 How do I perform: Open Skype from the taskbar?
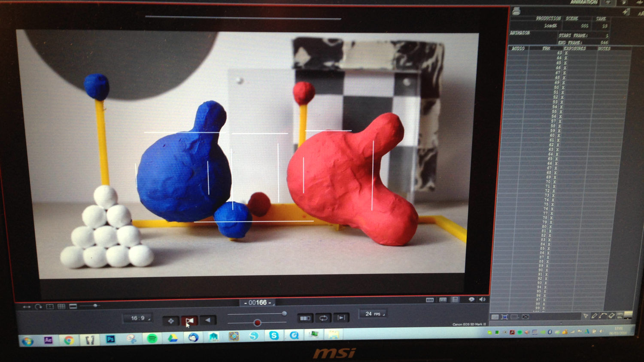pos(274,335)
